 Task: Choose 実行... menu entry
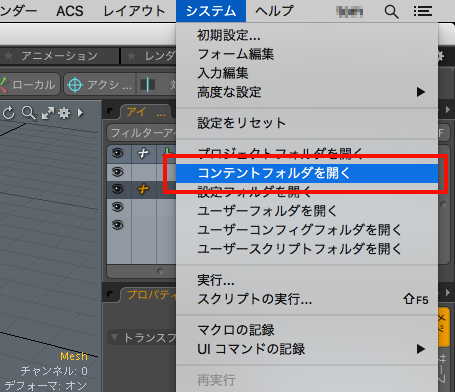coord(307,280)
